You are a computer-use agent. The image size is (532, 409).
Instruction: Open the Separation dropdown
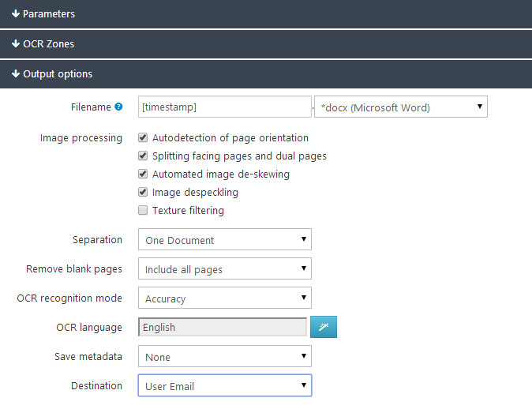(224, 239)
